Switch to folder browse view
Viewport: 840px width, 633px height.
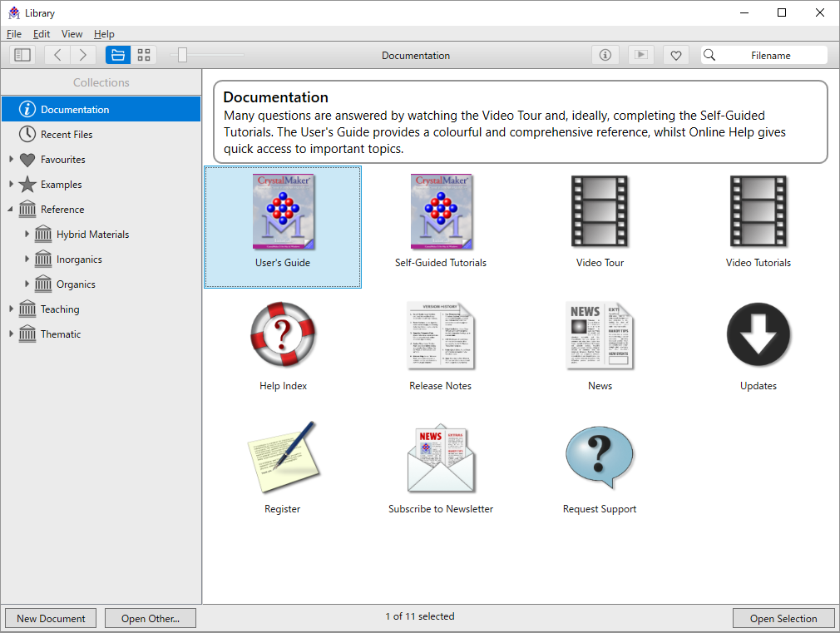(118, 55)
